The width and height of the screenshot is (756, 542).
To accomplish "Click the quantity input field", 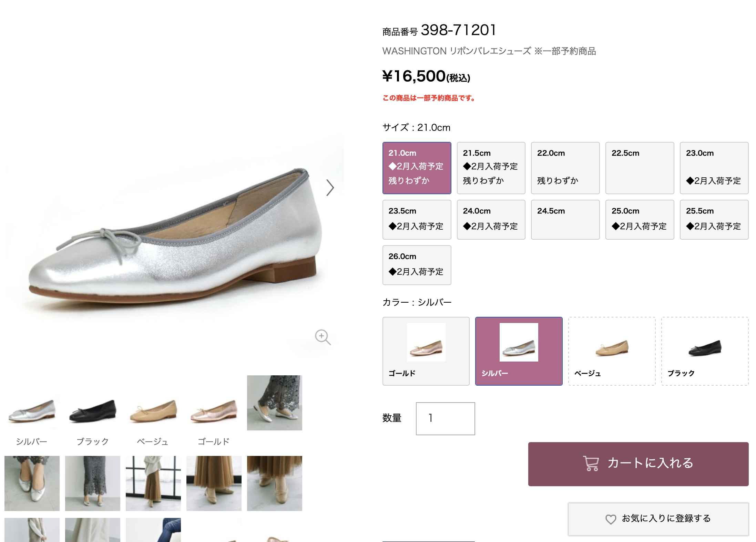I will (445, 418).
